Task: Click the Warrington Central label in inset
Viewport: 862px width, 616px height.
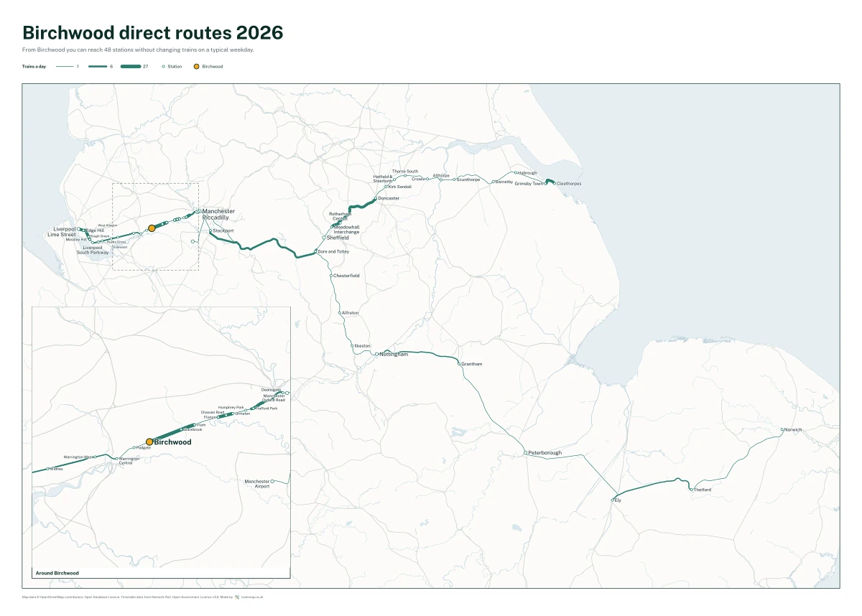Action: click(x=129, y=460)
